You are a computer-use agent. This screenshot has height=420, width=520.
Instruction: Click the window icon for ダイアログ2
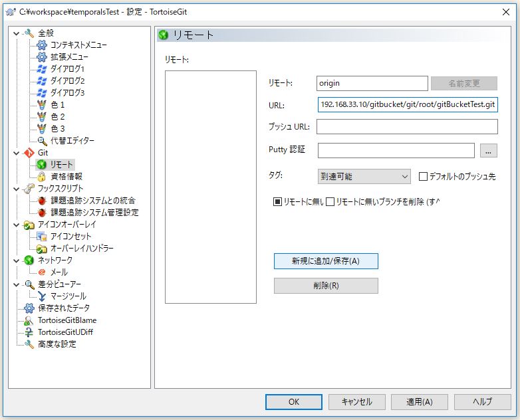coord(42,81)
